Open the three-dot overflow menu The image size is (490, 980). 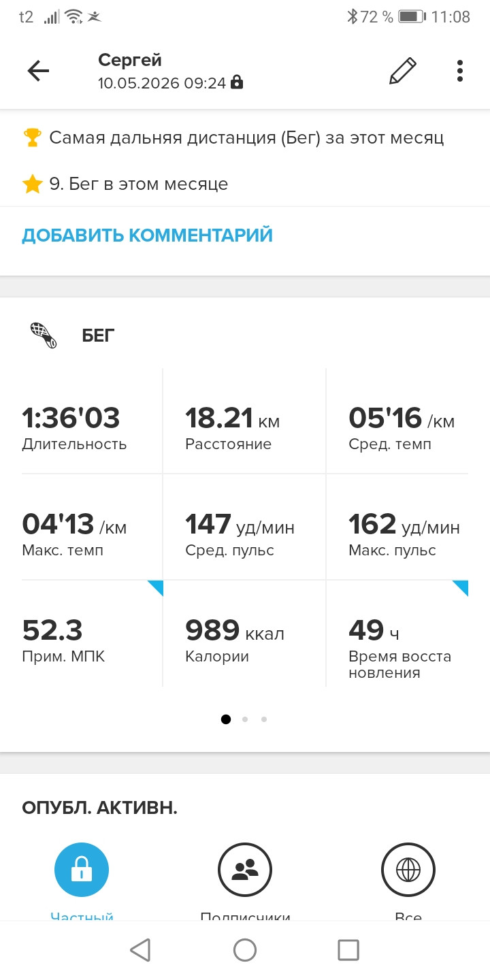[460, 71]
